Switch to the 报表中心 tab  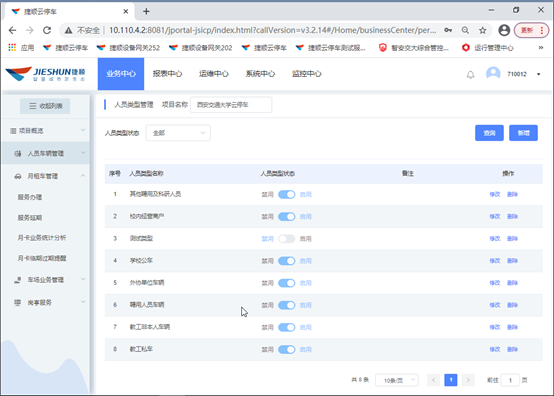tap(167, 74)
